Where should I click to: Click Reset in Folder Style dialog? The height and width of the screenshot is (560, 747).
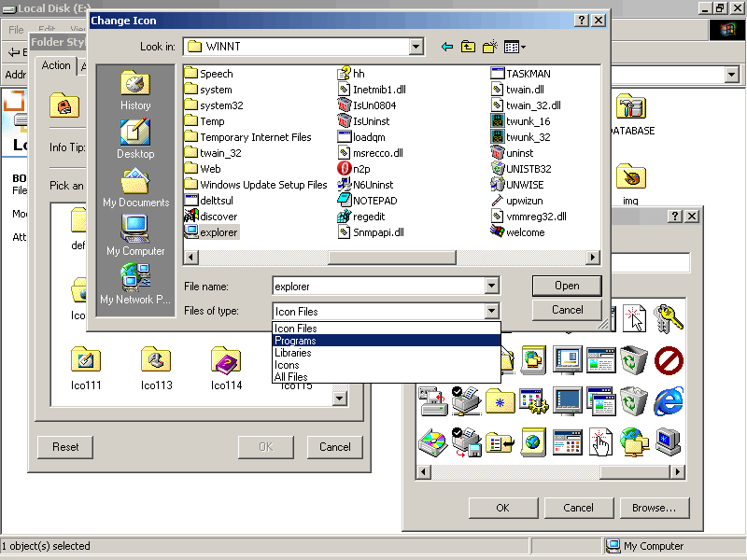65,447
